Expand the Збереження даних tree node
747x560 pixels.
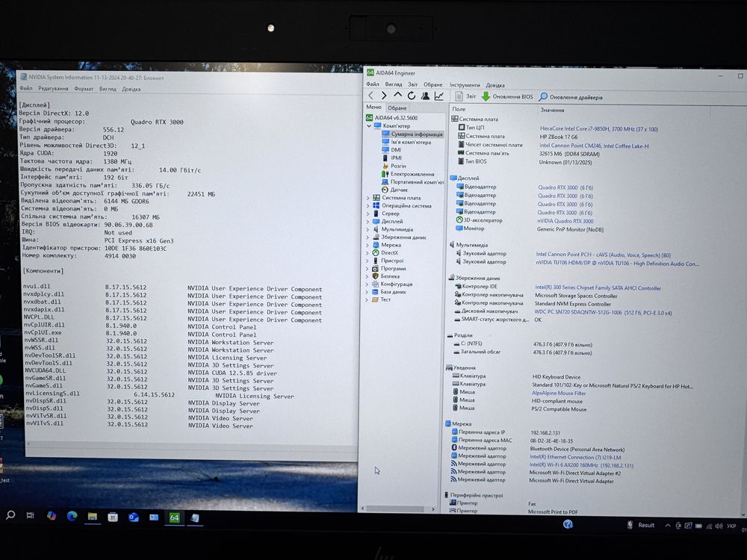point(368,237)
